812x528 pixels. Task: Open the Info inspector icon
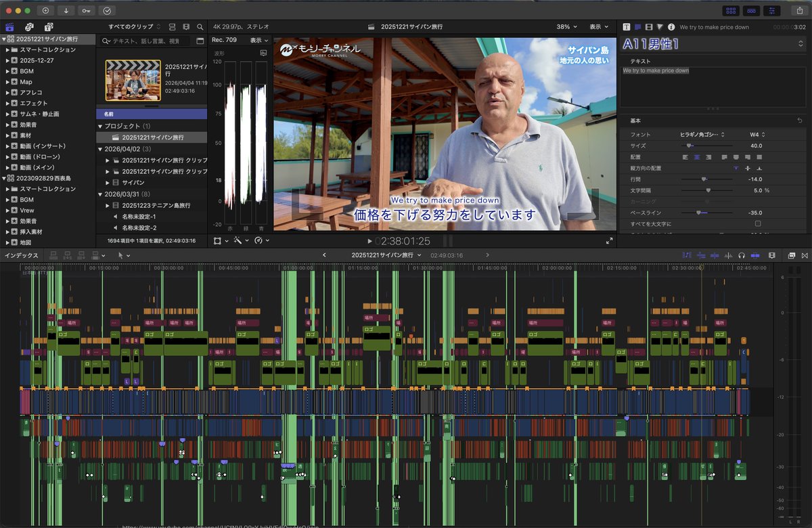(671, 26)
